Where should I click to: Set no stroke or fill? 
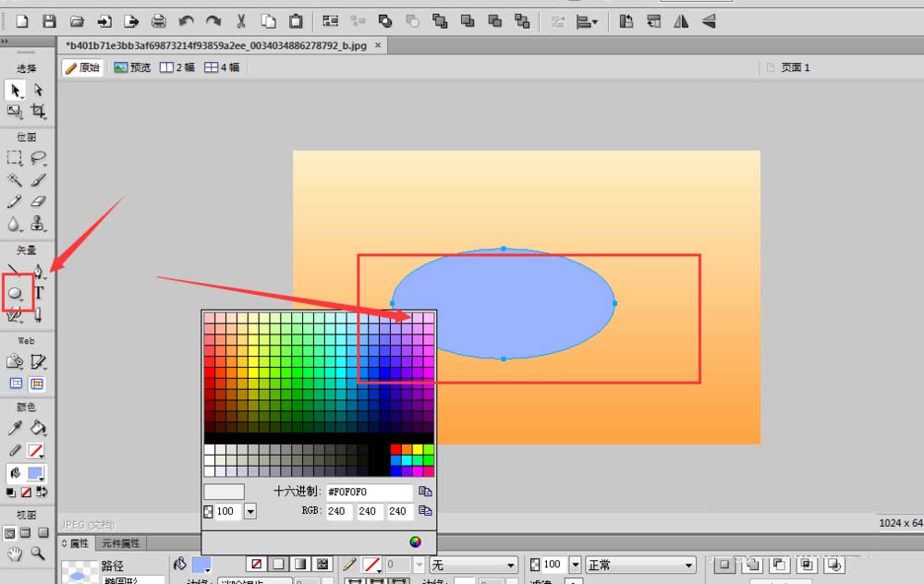(x=26, y=493)
